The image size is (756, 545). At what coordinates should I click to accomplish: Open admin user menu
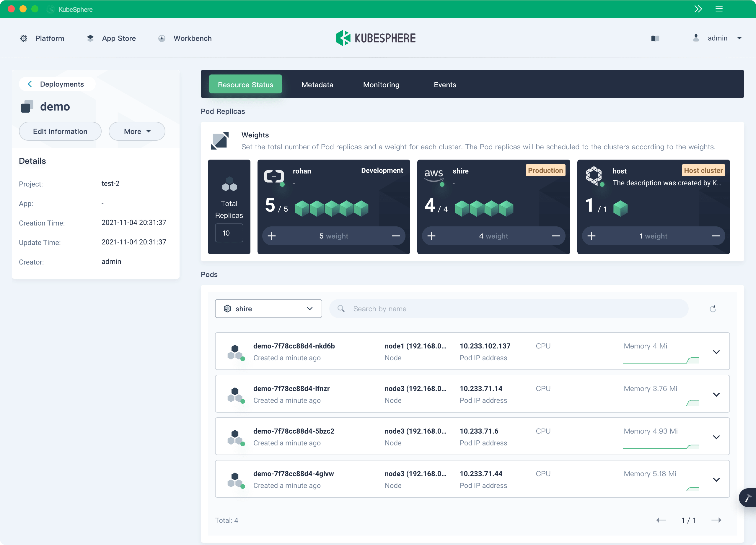tap(718, 38)
